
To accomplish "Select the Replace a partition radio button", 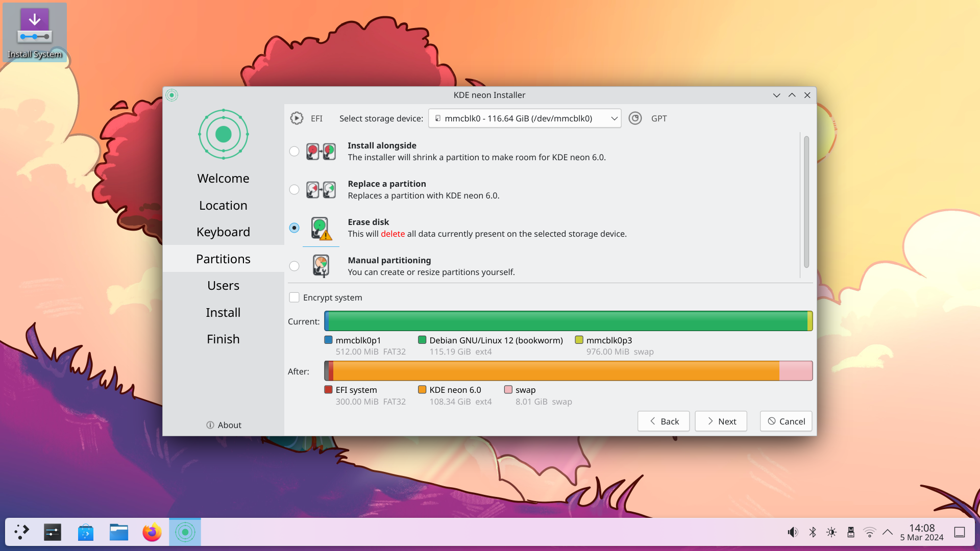I will (294, 189).
